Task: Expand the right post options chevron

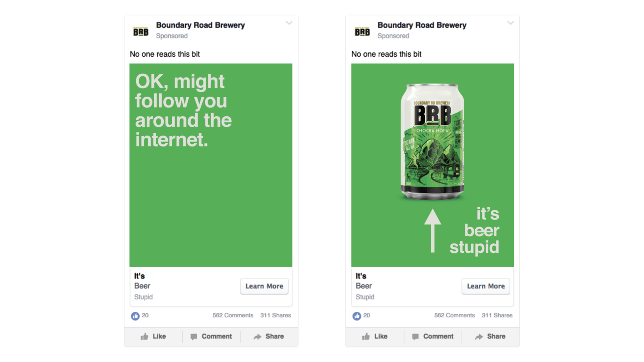Action: click(511, 23)
